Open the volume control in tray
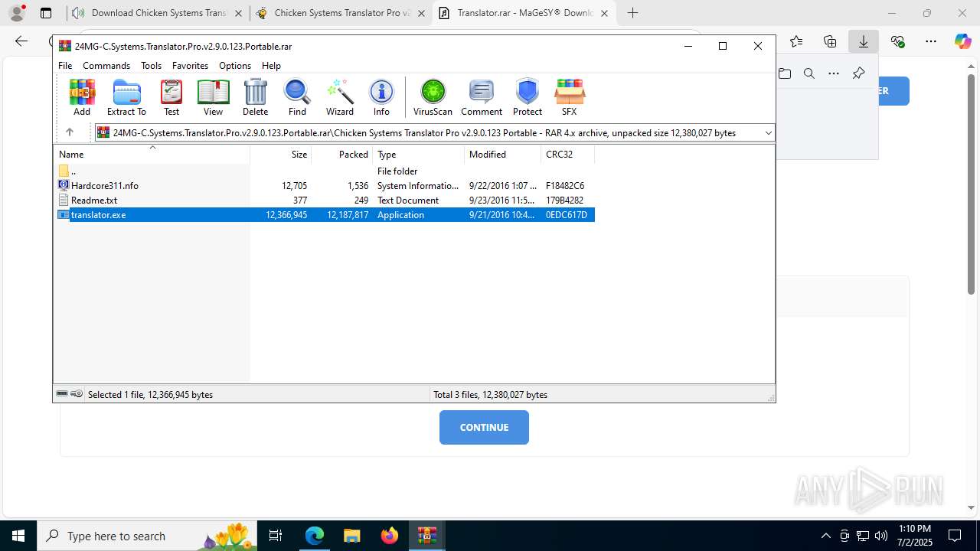The width and height of the screenshot is (980, 551). 881,536
